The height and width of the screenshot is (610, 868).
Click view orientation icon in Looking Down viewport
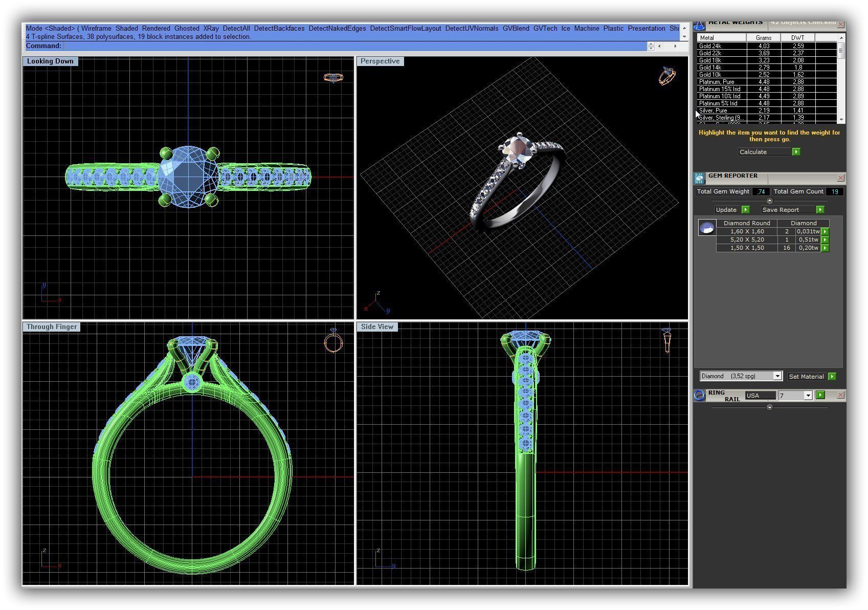point(333,77)
